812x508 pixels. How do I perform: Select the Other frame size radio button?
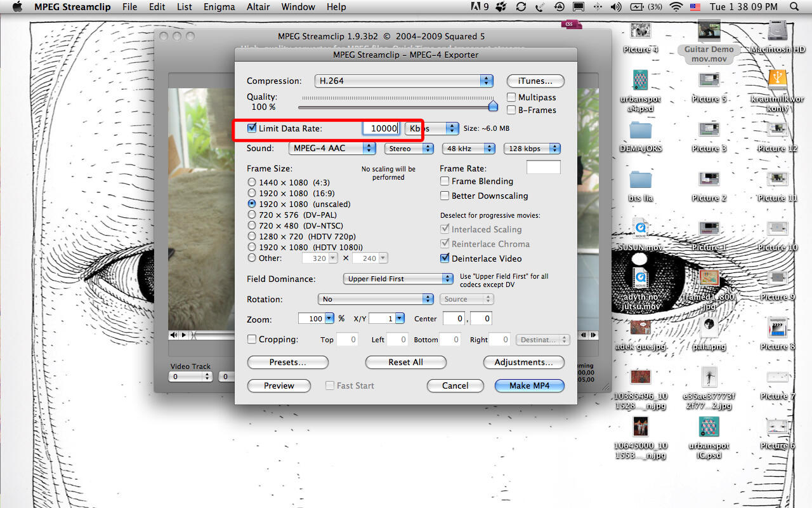tap(252, 258)
